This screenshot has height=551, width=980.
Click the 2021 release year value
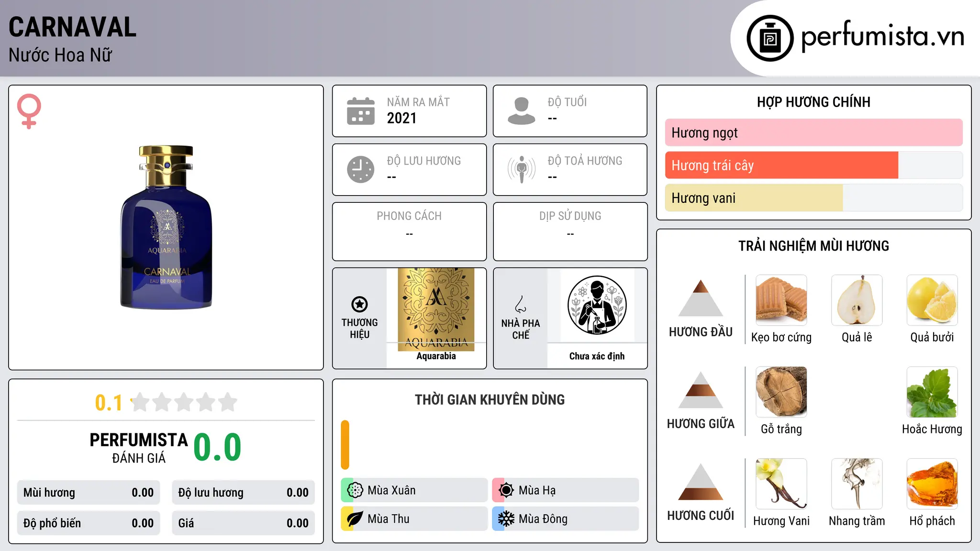coord(401,118)
